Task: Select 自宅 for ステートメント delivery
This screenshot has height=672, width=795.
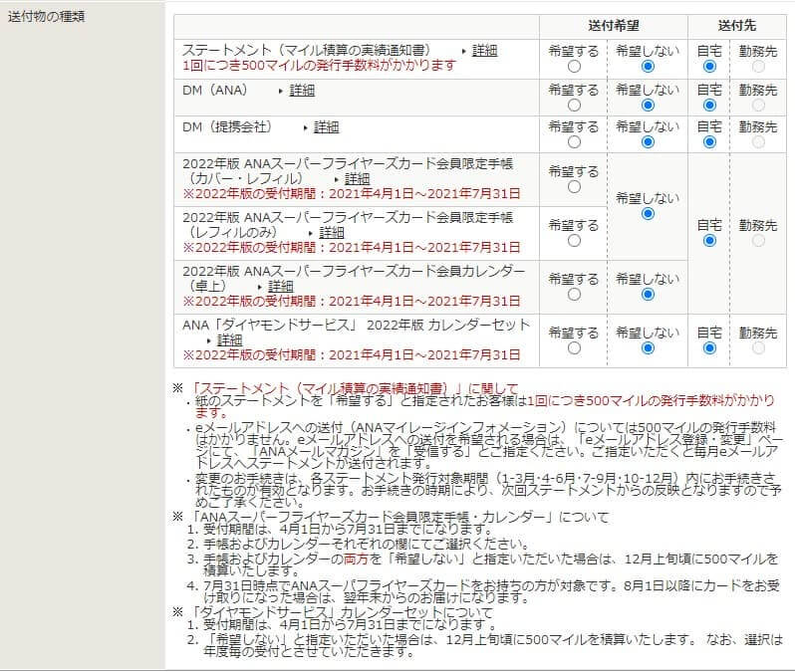Action: point(709,67)
